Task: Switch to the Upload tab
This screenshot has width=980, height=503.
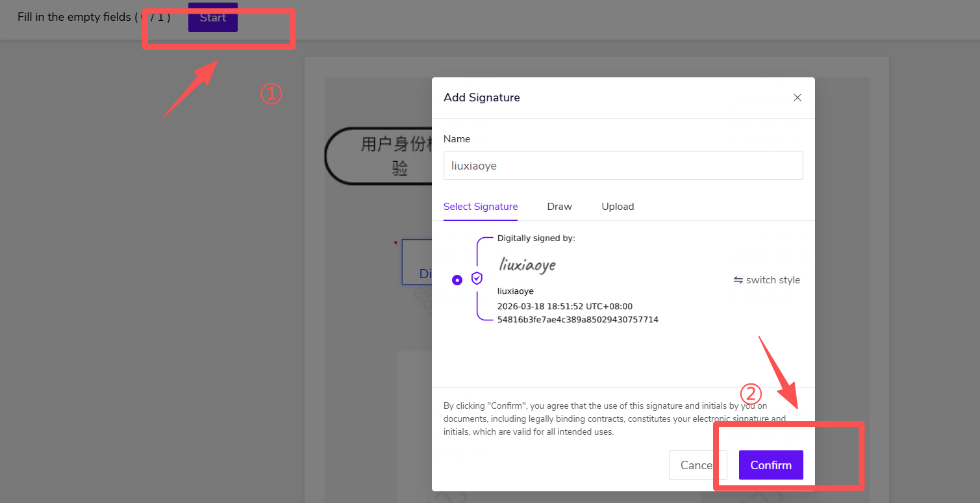Action: coord(617,207)
